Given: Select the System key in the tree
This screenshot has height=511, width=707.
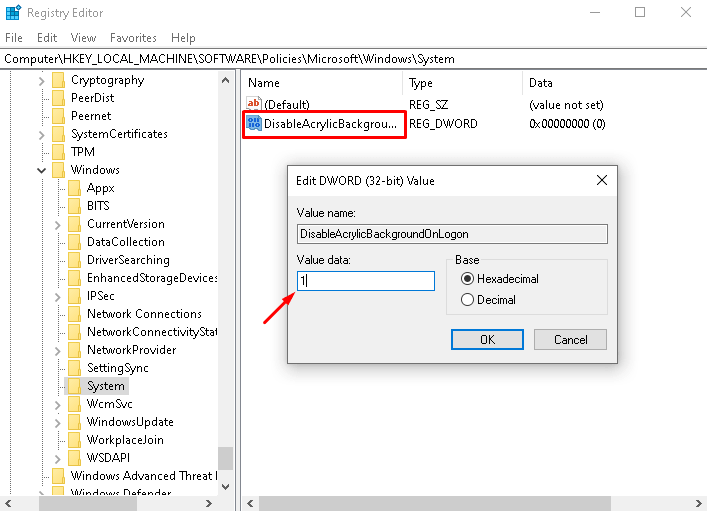Looking at the screenshot, I should click(x=105, y=386).
